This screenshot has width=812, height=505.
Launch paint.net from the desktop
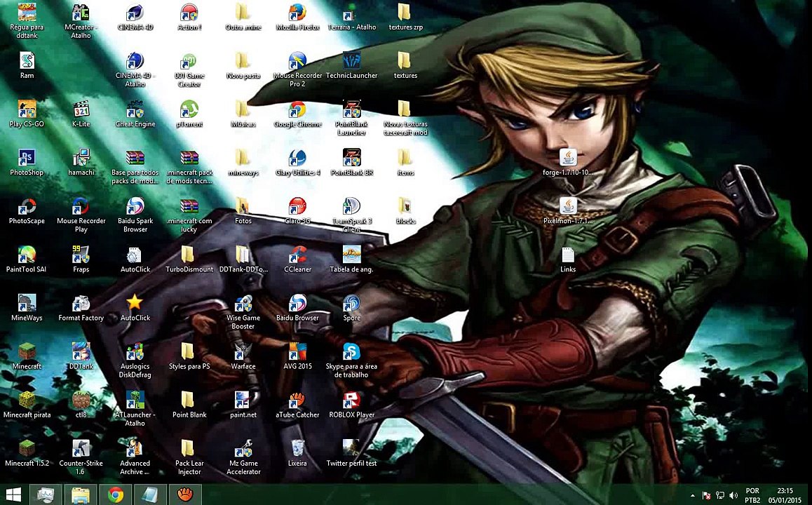(x=243, y=400)
